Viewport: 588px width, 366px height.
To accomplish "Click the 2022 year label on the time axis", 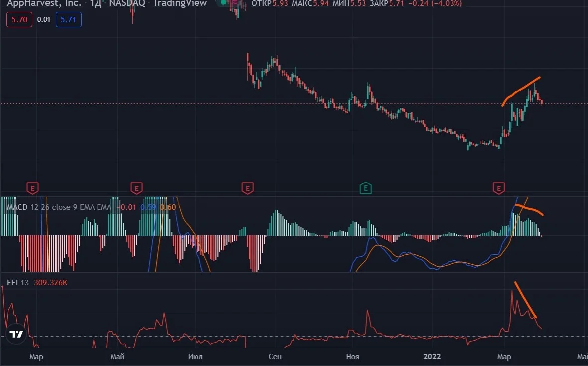I will click(432, 356).
